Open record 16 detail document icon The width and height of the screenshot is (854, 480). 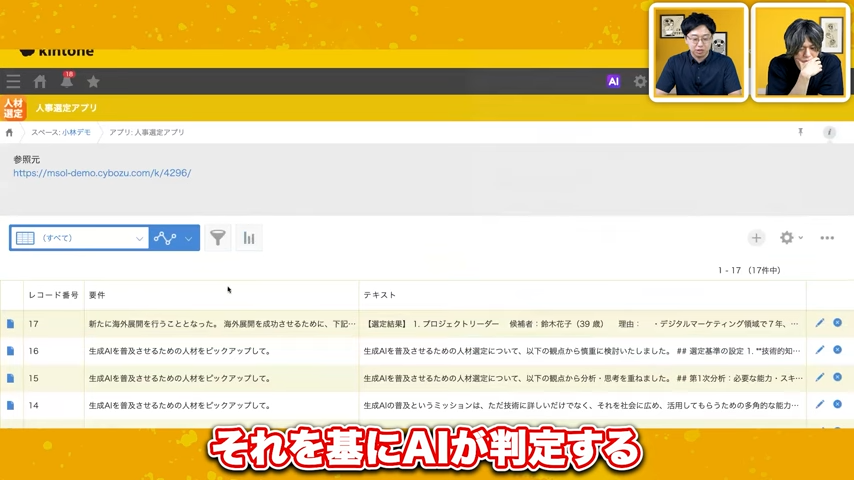(10, 351)
